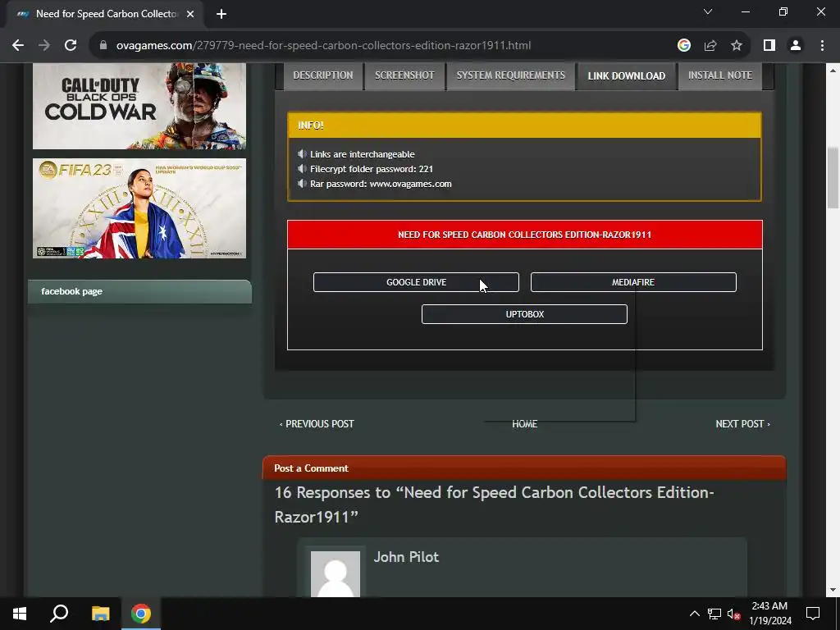The width and height of the screenshot is (840, 630).
Task: Click the facebook page widget header
Action: [139, 291]
